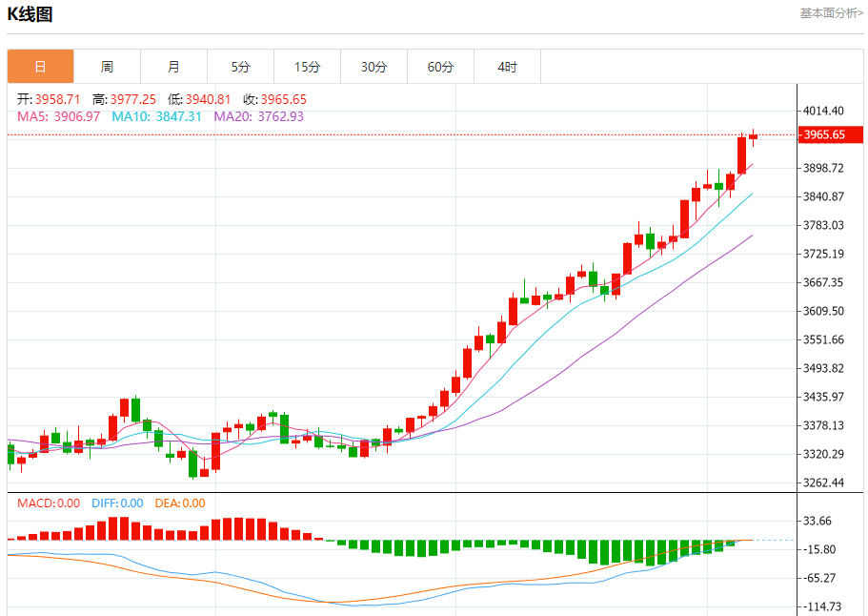Screen dimensions: 868x616
Task: Select the 15分 interval tab
Action: click(x=308, y=67)
